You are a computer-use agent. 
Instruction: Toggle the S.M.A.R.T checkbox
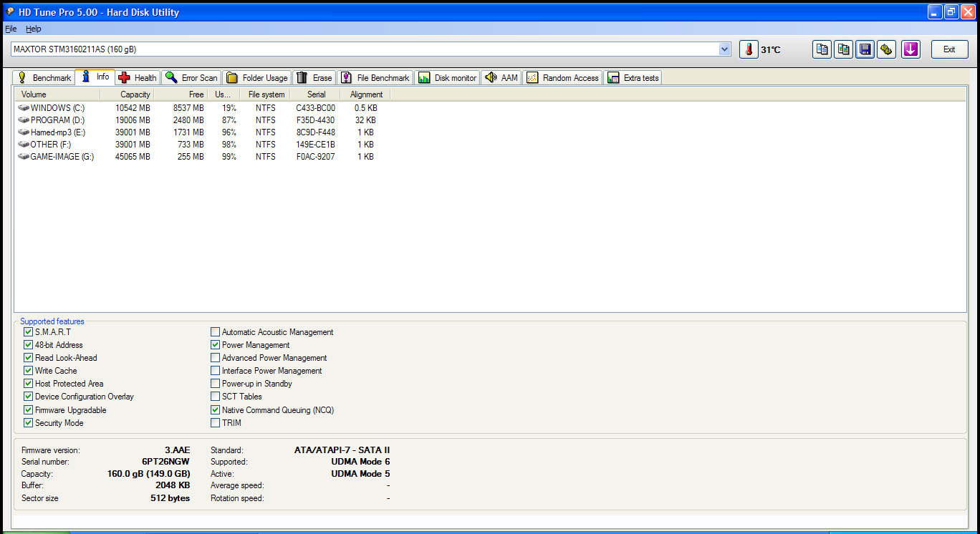pos(28,332)
